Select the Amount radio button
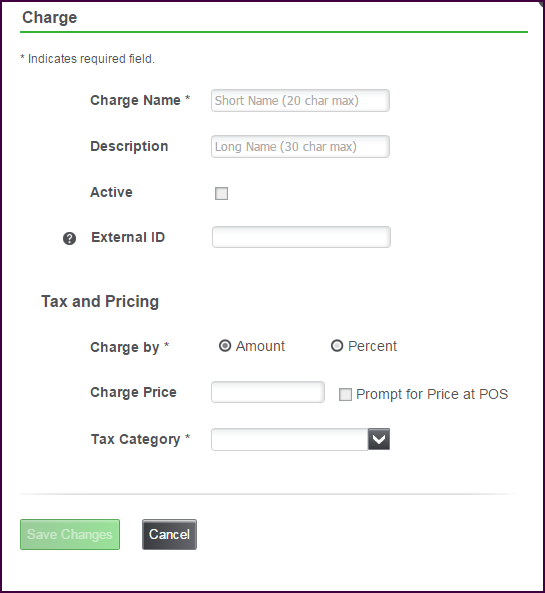Viewport: 545px width, 593px height. [x=225, y=346]
